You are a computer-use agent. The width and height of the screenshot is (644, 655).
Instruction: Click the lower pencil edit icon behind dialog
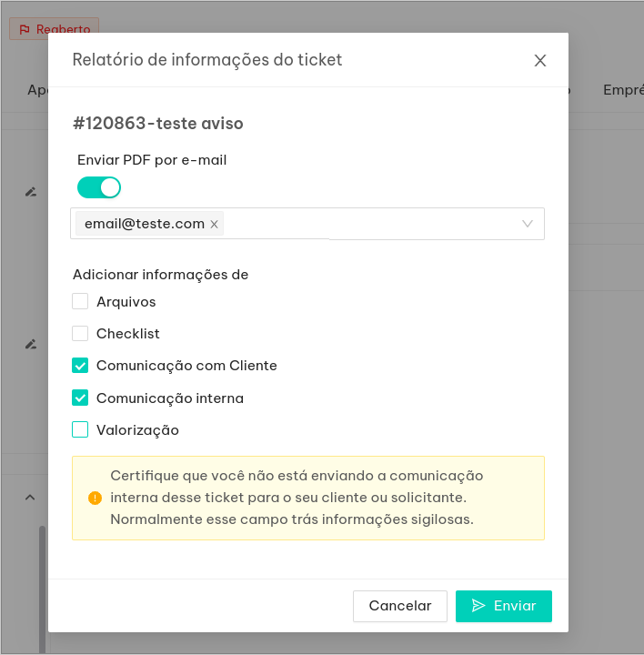[31, 344]
